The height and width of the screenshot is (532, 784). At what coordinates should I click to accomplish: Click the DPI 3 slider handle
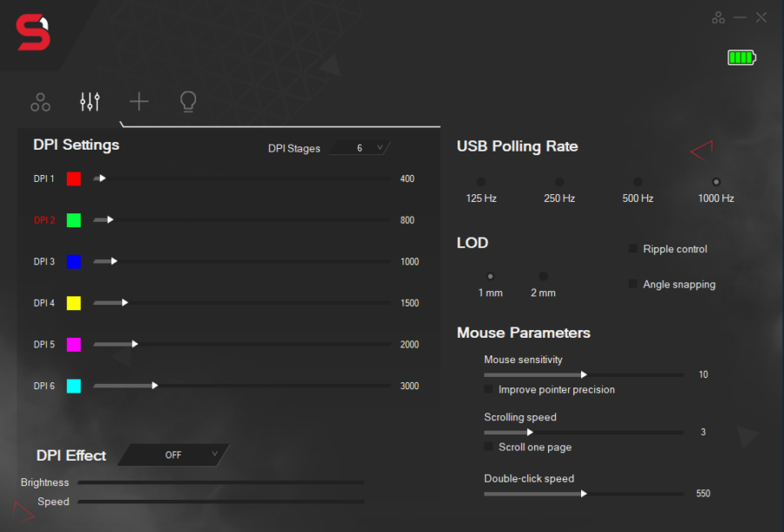(x=114, y=261)
